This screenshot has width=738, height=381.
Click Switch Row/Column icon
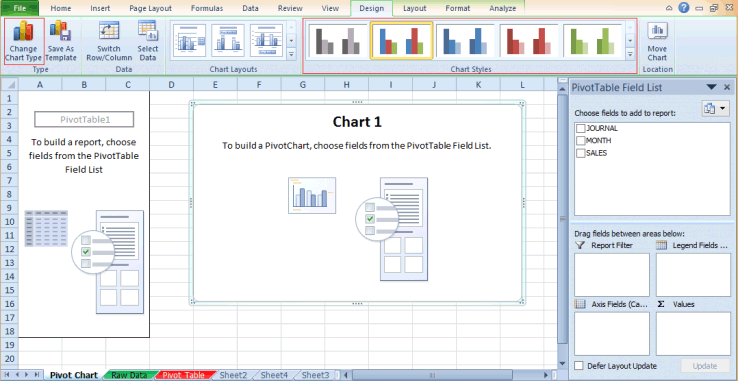click(x=109, y=41)
